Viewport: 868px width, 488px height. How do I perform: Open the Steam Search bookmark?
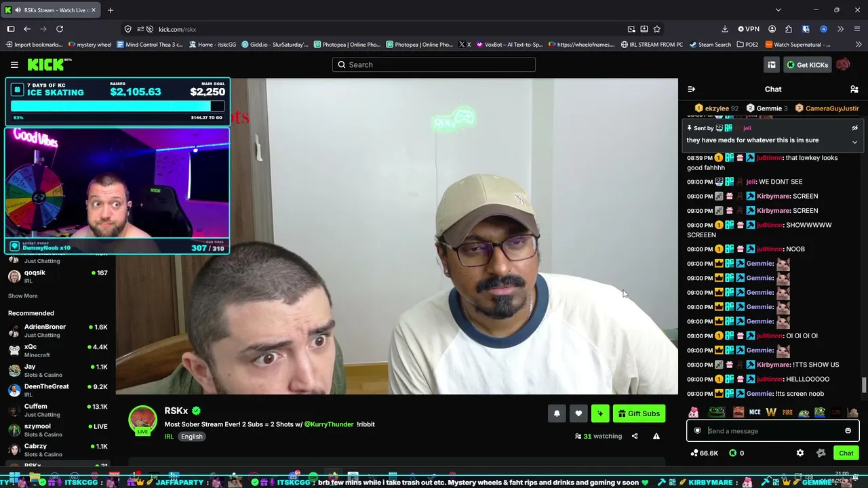710,45
